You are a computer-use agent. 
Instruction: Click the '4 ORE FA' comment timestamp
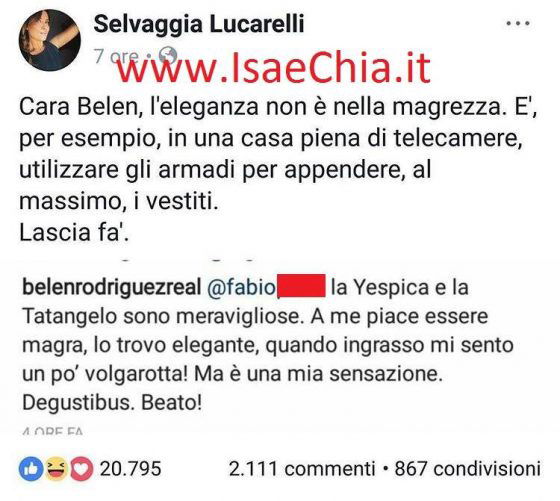tap(52, 431)
